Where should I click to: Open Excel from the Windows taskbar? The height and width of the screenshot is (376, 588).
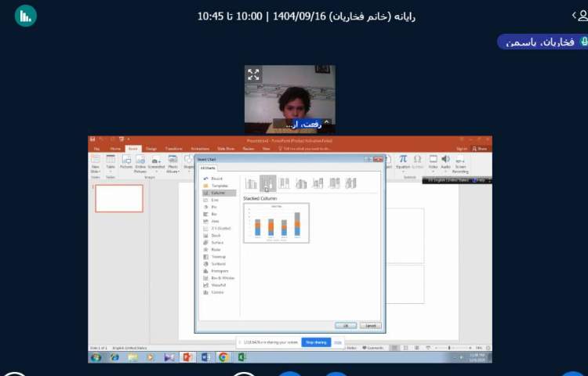coord(242,357)
